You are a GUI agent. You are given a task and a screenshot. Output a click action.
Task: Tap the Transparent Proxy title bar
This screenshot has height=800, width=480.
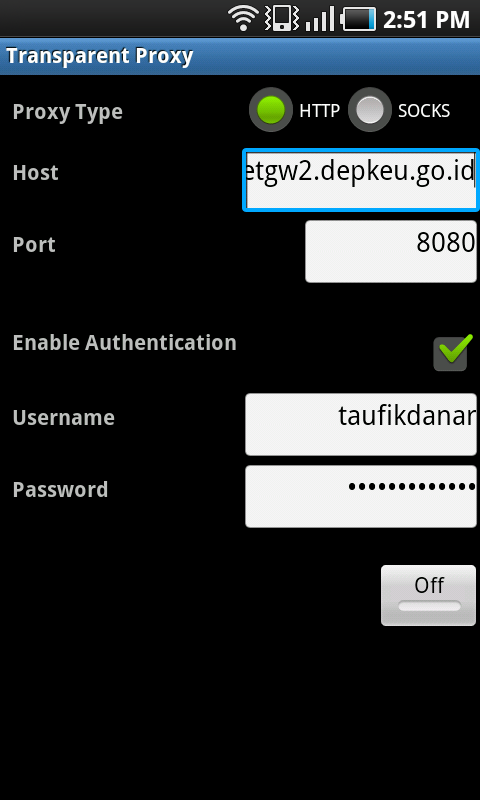pos(240,56)
